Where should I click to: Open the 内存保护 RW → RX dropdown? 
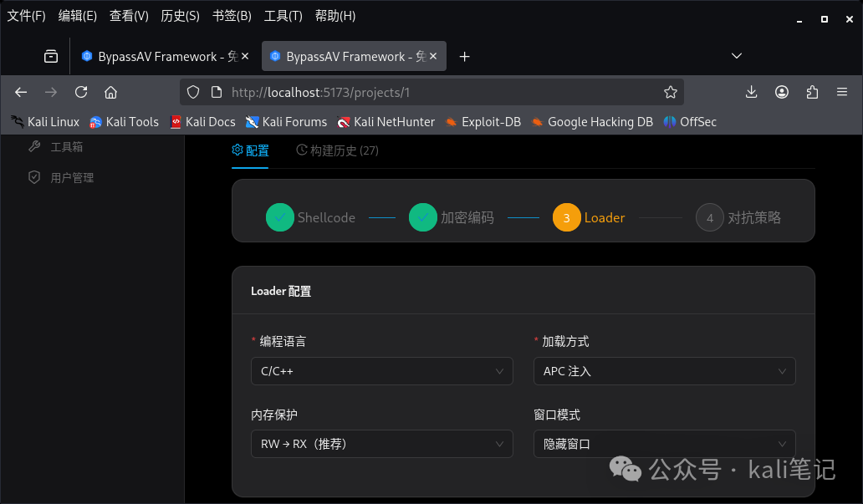coord(382,444)
